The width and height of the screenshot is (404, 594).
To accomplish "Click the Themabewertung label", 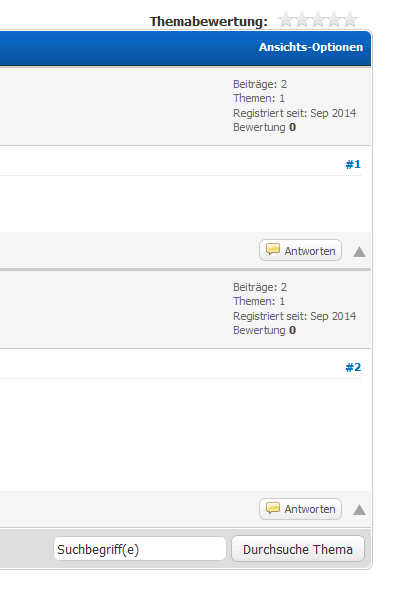I will click(x=209, y=22).
